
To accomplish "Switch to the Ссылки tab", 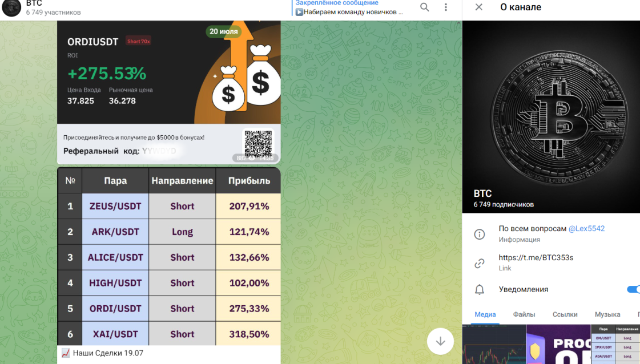I will pyautogui.click(x=565, y=314).
